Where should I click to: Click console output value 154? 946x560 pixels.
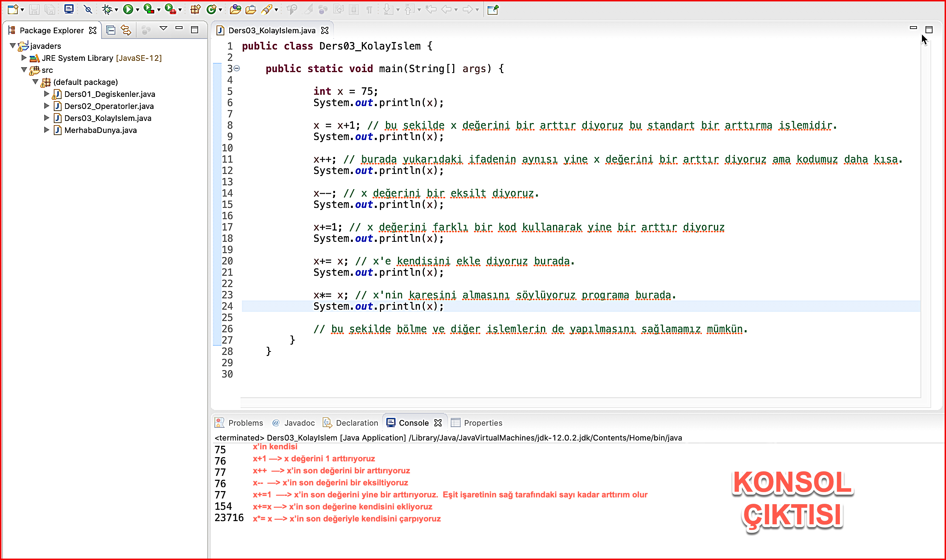coord(223,506)
